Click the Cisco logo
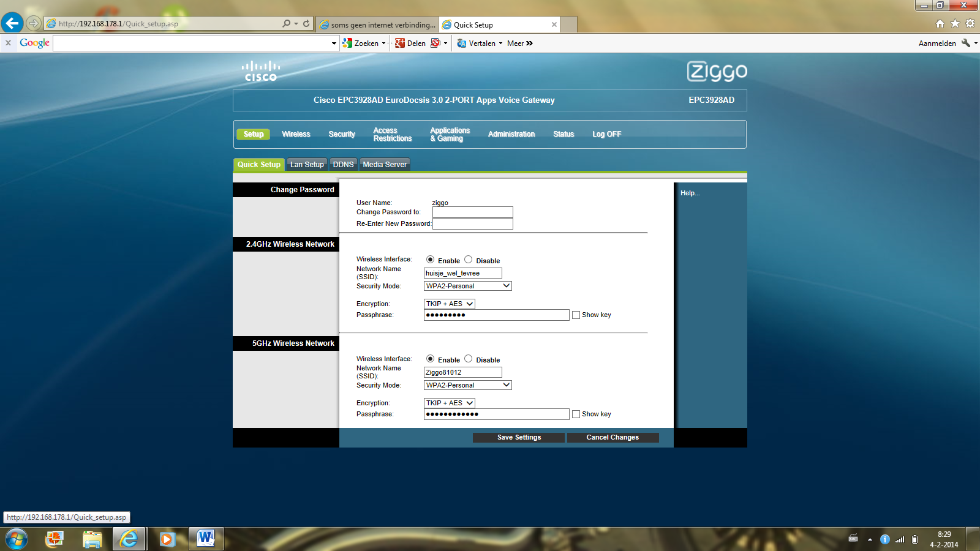This screenshot has width=980, height=551. pos(261,71)
